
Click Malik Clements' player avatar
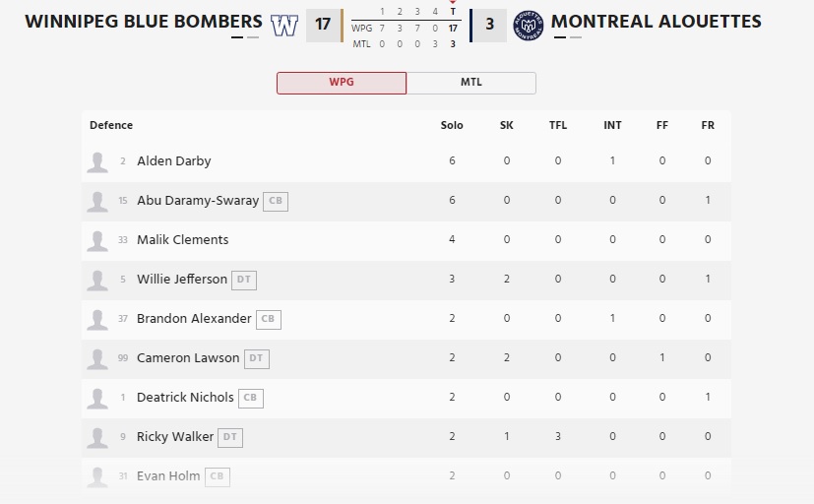click(97, 240)
